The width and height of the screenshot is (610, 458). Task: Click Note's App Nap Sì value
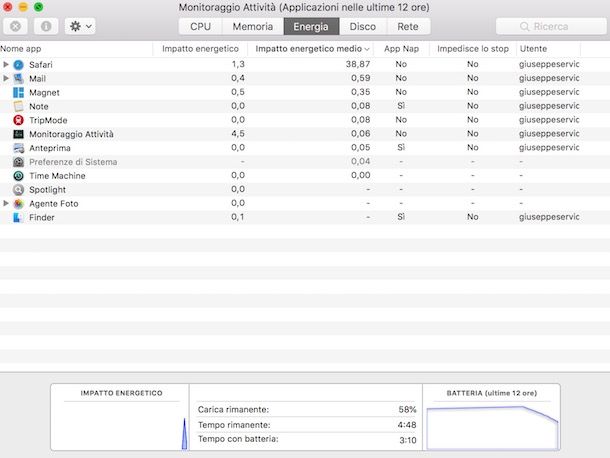coord(401,106)
